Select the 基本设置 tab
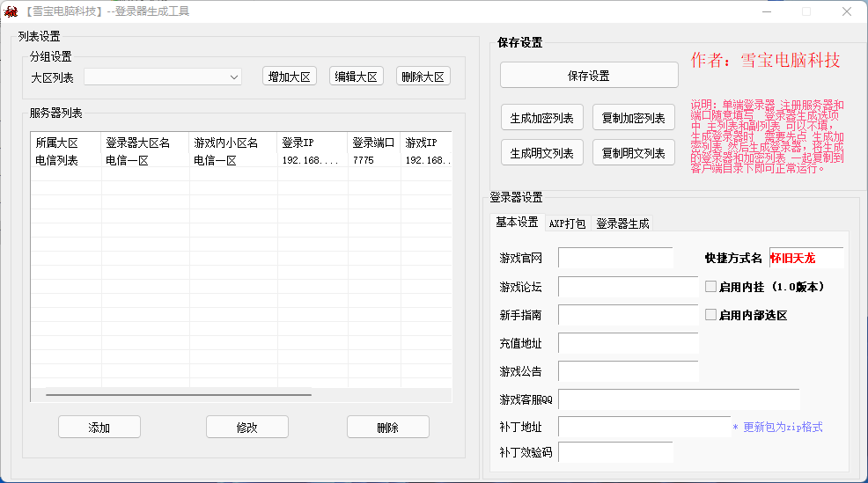This screenshot has height=483, width=868. tap(517, 223)
